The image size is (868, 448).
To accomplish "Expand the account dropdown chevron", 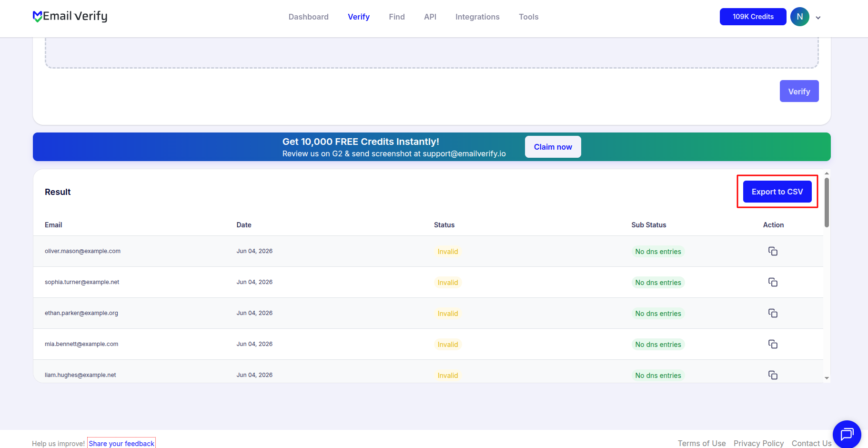I will click(818, 18).
